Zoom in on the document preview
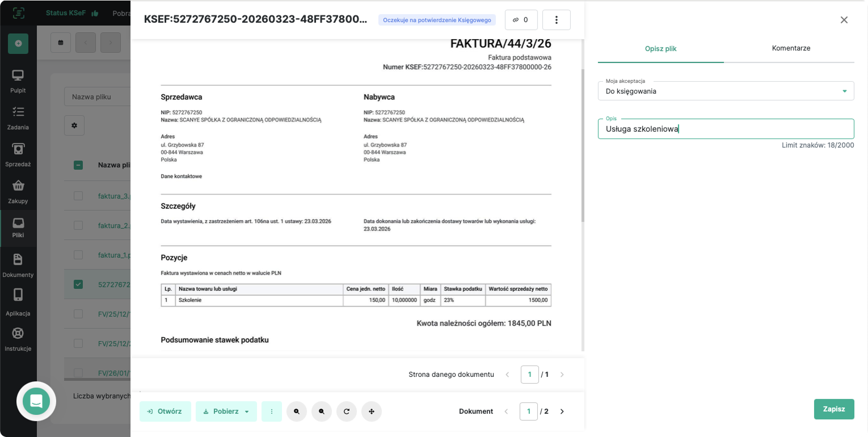This screenshot has height=437, width=868. click(297, 411)
